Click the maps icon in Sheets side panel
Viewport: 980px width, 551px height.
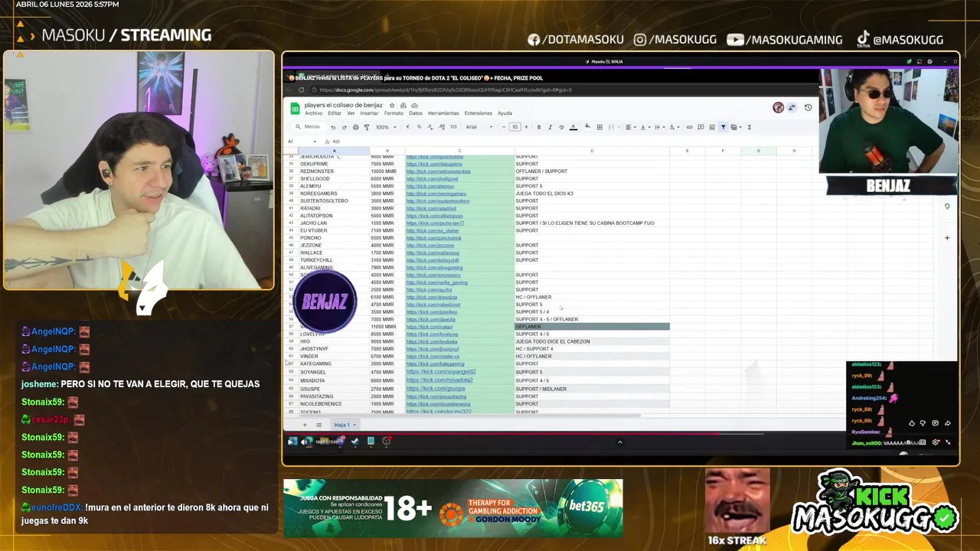pos(947,207)
